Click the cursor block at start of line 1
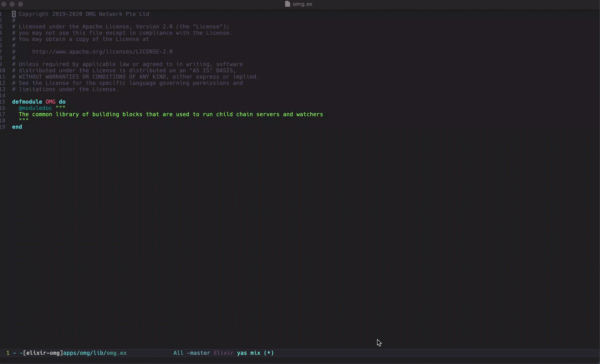This screenshot has width=600, height=364. [14, 14]
